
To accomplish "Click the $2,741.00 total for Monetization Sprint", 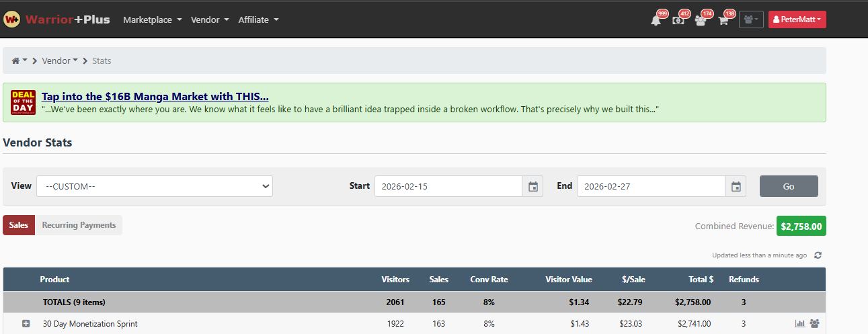I will pyautogui.click(x=694, y=324).
